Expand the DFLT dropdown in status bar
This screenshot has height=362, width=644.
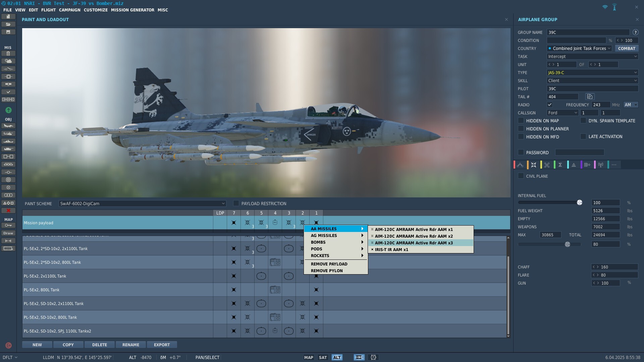tap(10, 357)
